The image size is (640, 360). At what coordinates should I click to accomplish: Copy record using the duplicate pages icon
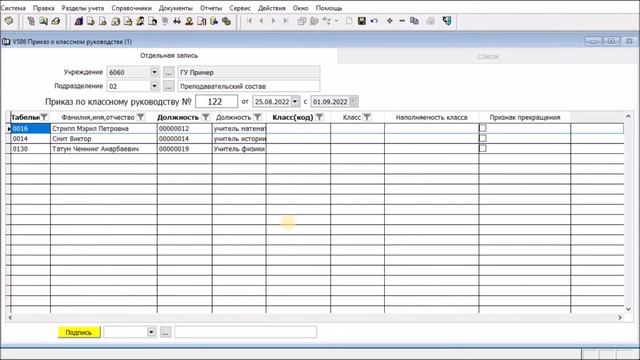click(x=414, y=21)
